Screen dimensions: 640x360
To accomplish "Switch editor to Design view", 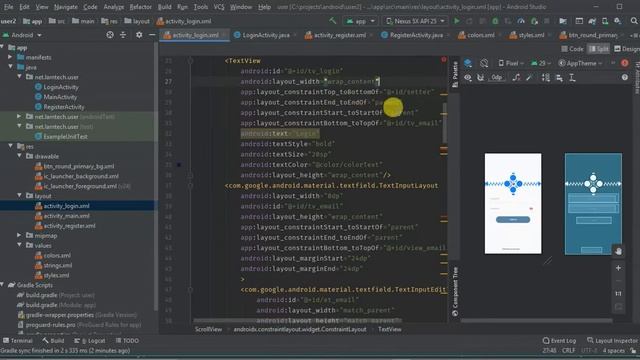I will pyautogui.click(x=627, y=49).
